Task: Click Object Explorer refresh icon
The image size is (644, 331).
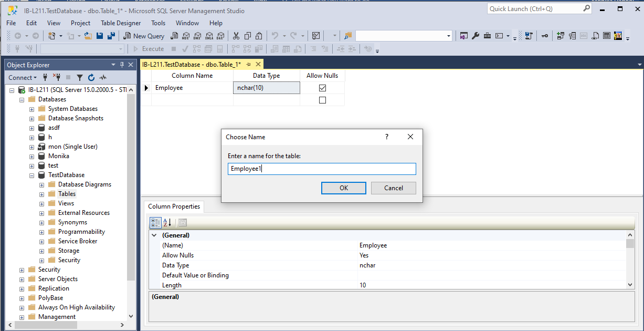Action: [x=91, y=77]
